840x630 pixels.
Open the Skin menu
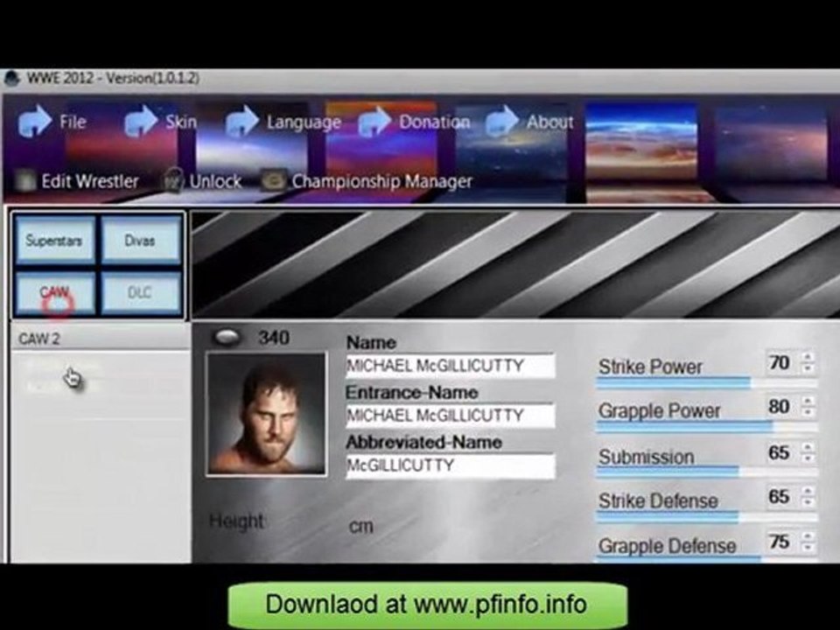[181, 122]
